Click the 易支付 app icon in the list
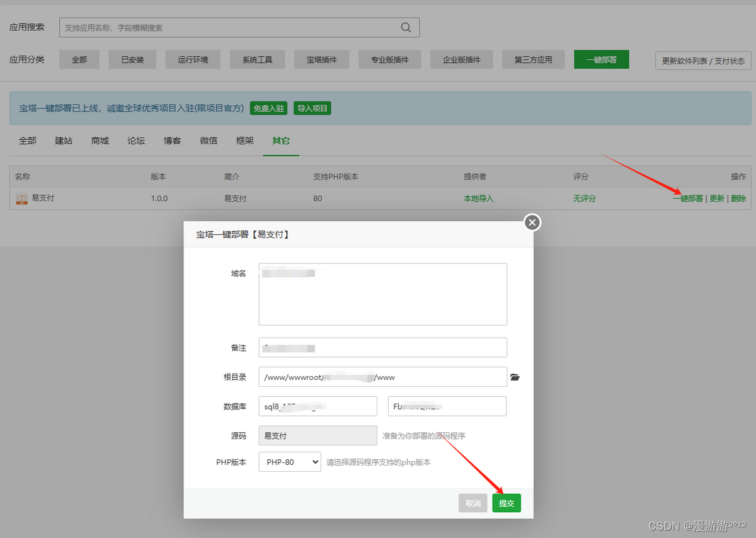Viewport: 756px width, 538px height. (22, 198)
